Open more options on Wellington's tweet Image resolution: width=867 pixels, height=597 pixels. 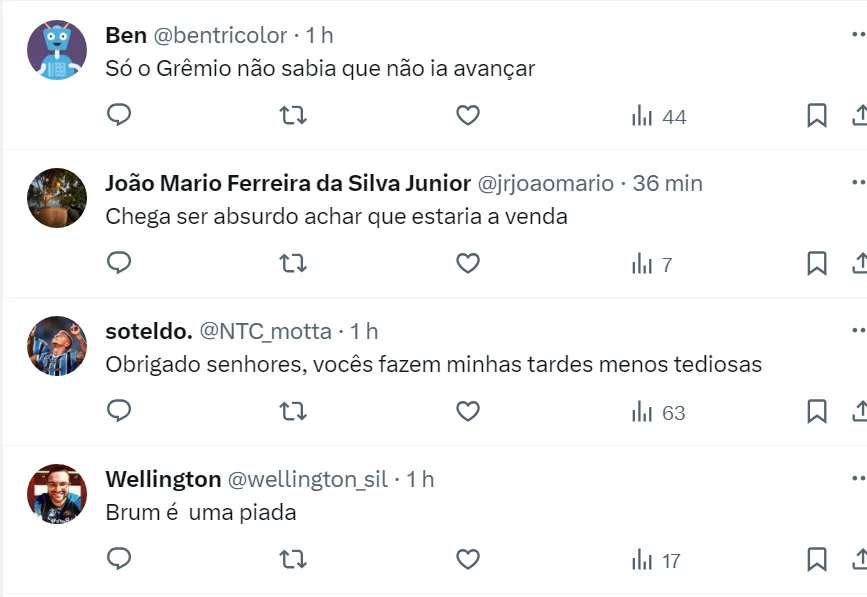pos(858,479)
